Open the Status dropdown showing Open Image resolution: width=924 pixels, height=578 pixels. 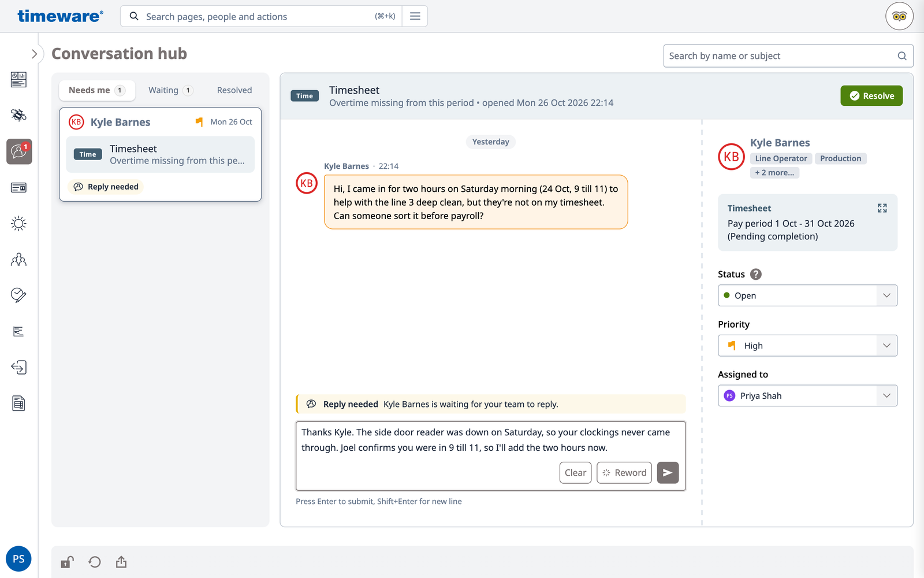coord(807,295)
